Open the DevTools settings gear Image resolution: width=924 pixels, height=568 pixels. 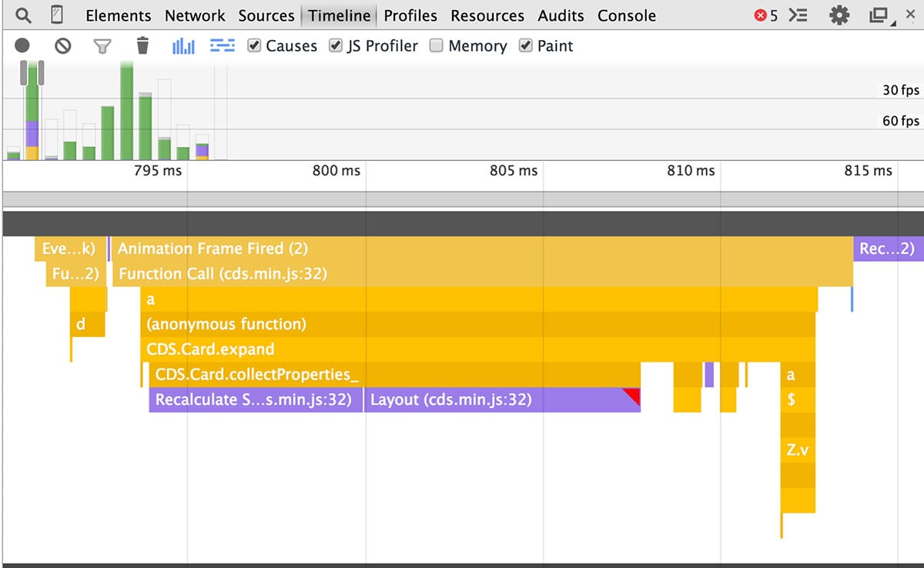click(x=839, y=15)
